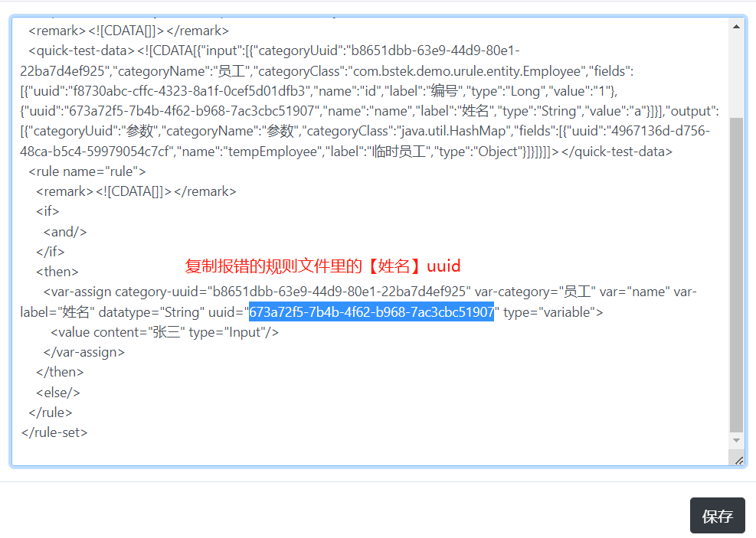Click the <quick-test-data> opening tag
This screenshot has width=756, height=538.
81,51
